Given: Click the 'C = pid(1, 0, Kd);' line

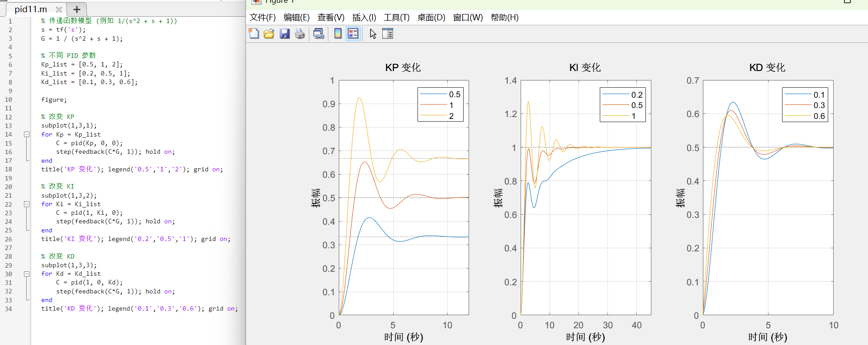Looking at the screenshot, I should click(x=89, y=282).
